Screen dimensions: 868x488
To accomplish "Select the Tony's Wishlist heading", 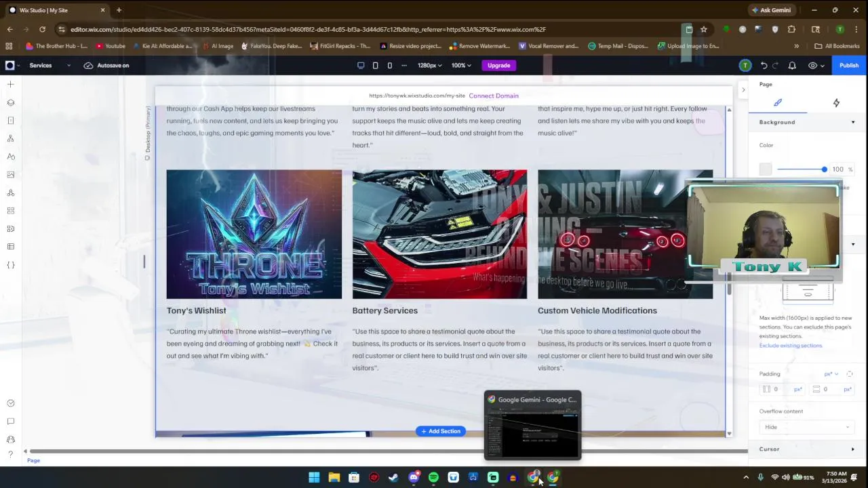I will pyautogui.click(x=197, y=310).
